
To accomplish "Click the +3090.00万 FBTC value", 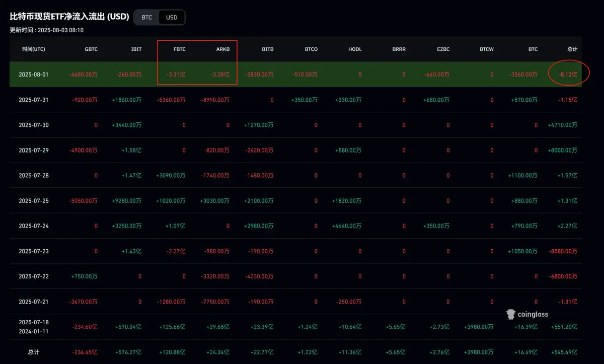I will (171, 175).
